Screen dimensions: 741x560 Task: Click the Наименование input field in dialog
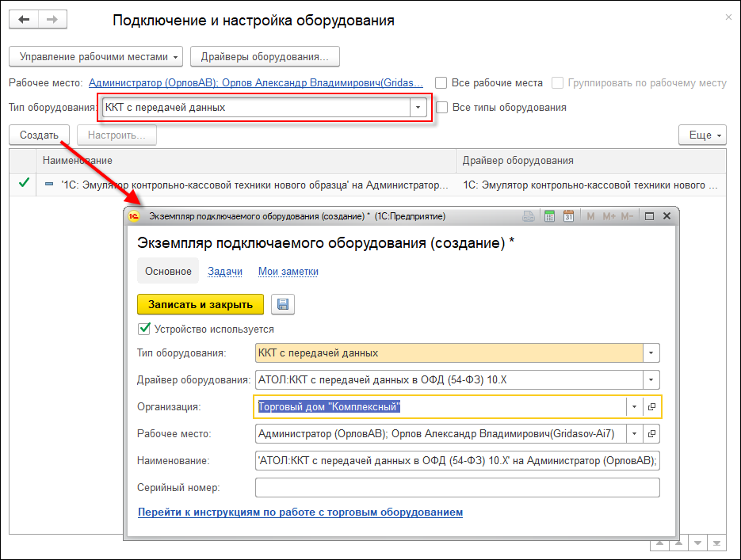click(457, 460)
